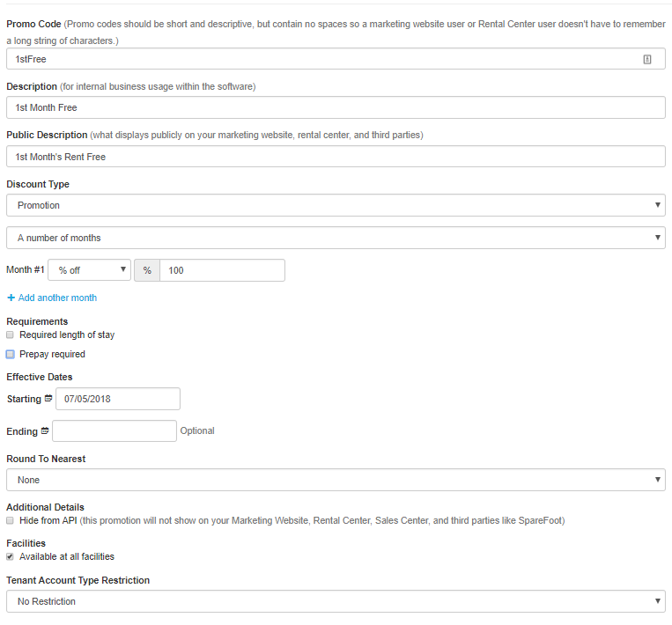Screen dimensions: 672x625
Task: Click into the Promo Code text field
Action: (x=326, y=59)
